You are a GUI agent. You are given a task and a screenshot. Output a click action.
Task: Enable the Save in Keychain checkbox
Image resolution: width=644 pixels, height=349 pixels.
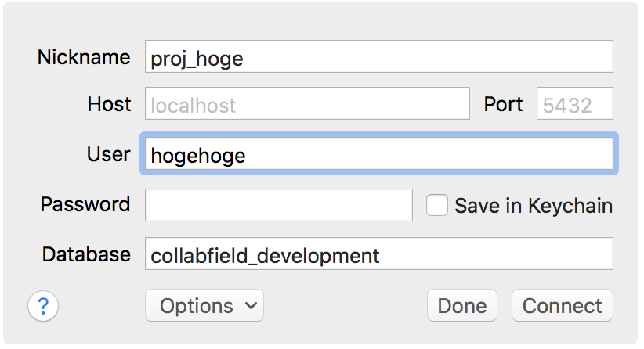pyautogui.click(x=437, y=205)
